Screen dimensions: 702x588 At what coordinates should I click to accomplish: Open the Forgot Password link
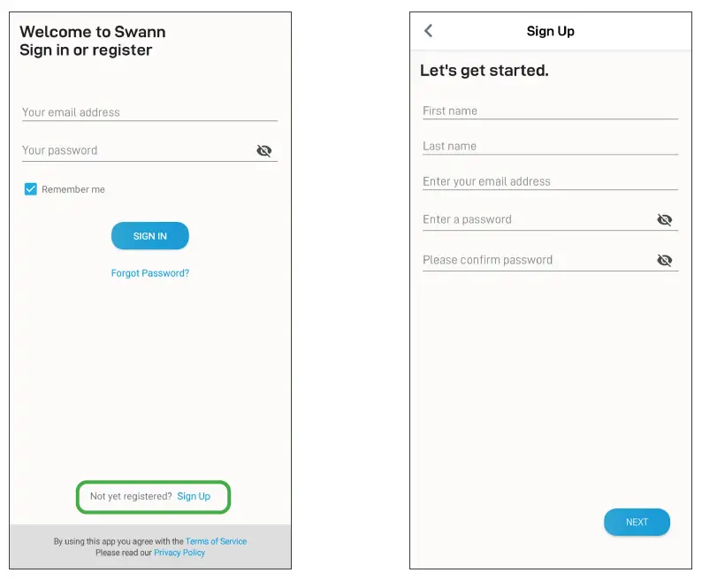click(150, 273)
